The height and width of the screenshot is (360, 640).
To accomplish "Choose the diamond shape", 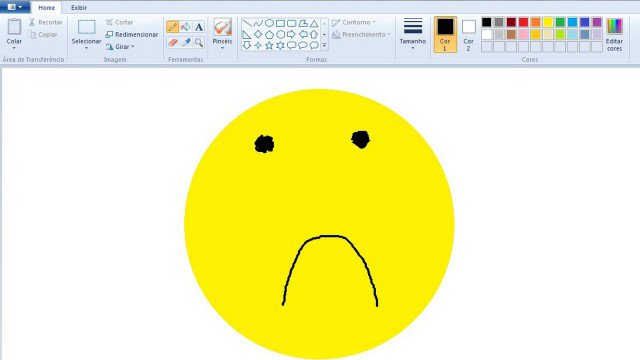I will (x=258, y=35).
